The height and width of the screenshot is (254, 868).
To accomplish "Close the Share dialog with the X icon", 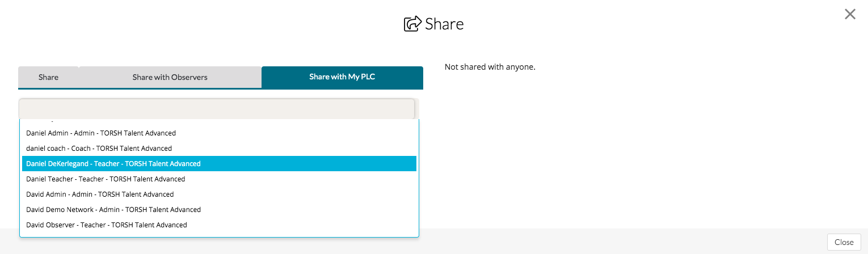I will coord(850,14).
